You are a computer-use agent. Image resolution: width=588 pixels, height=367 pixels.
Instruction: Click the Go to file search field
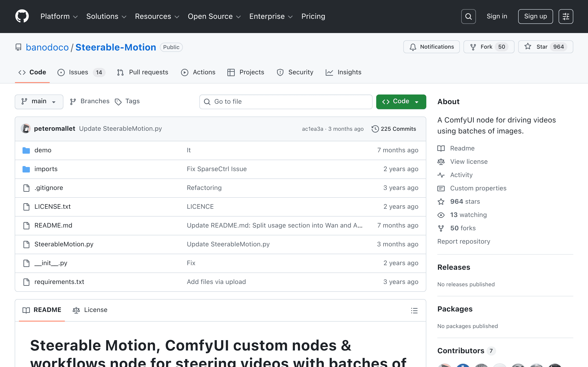pyautogui.click(x=286, y=102)
